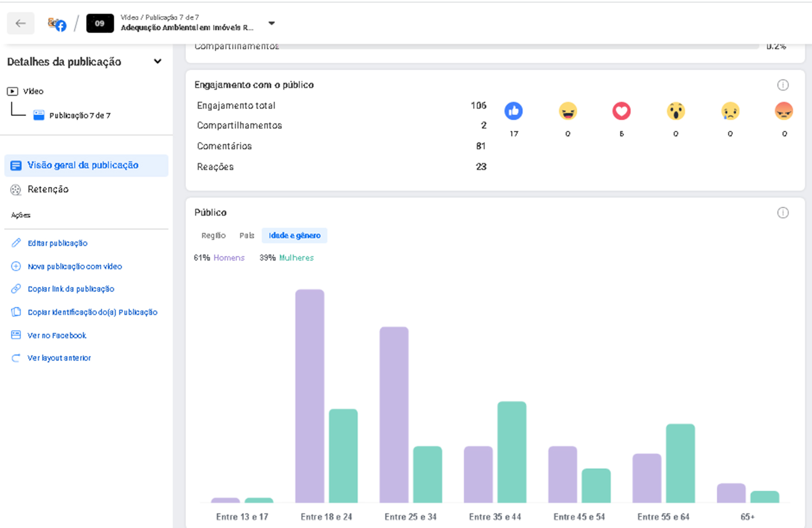Open info icon for Público section
The height and width of the screenshot is (528, 812).
coord(783,212)
